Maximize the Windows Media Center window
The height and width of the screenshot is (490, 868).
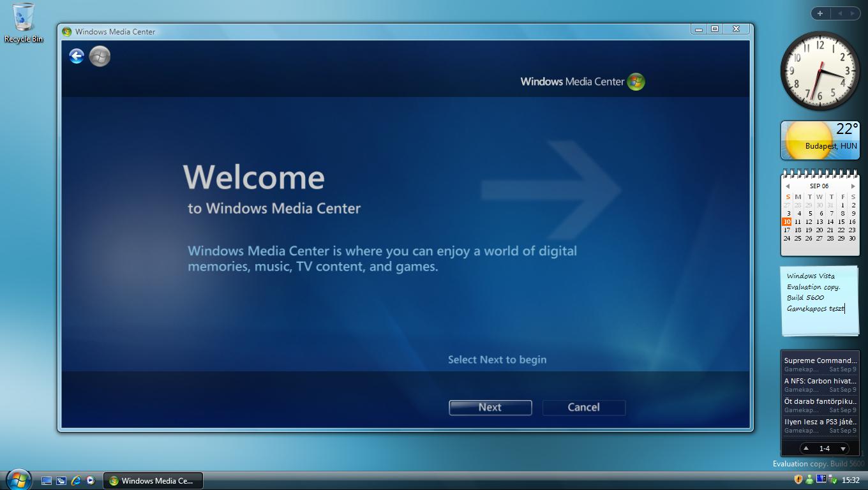pos(715,29)
